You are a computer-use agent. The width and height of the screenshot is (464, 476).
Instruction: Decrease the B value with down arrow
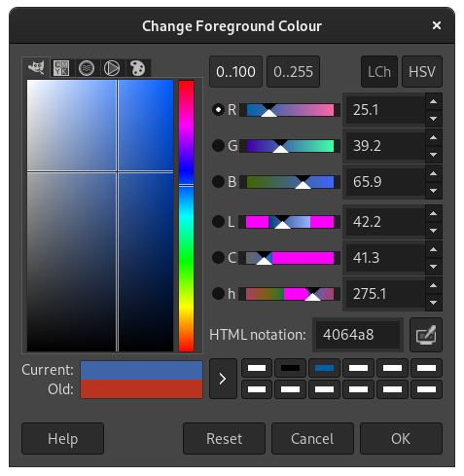pyautogui.click(x=434, y=191)
